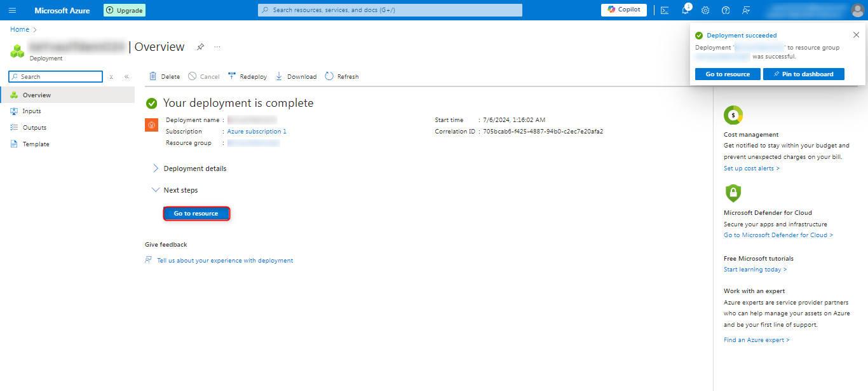Viewport: 868px width, 391px height.
Task: Open the portal hamburger menu
Action: (x=12, y=10)
